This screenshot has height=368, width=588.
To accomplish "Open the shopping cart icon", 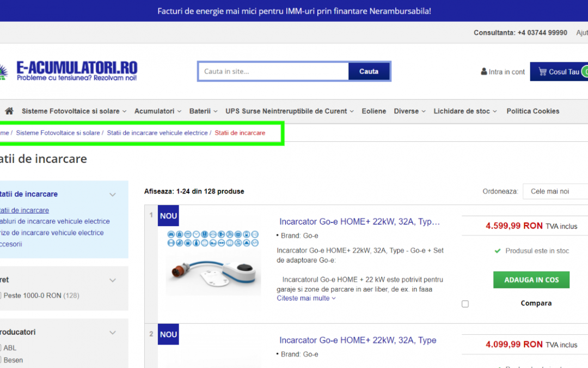I will point(542,71).
